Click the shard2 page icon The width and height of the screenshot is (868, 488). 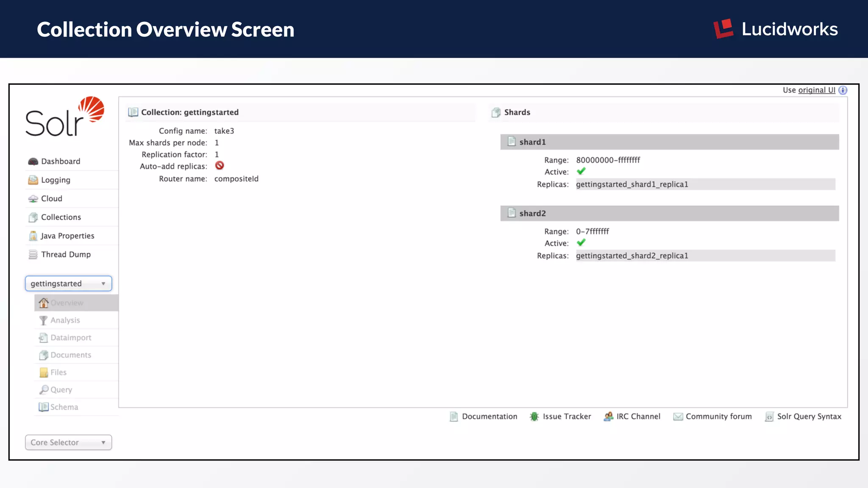point(512,213)
